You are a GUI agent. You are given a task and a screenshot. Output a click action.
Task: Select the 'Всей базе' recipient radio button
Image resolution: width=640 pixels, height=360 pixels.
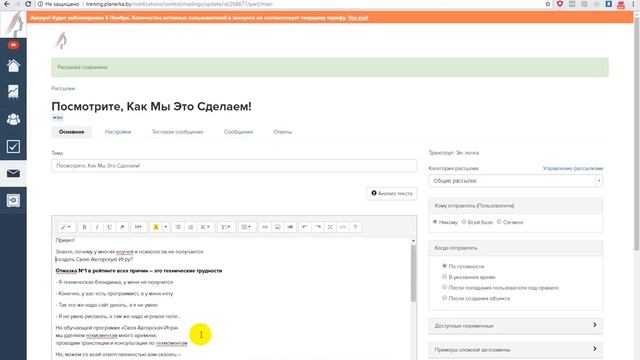464,222
